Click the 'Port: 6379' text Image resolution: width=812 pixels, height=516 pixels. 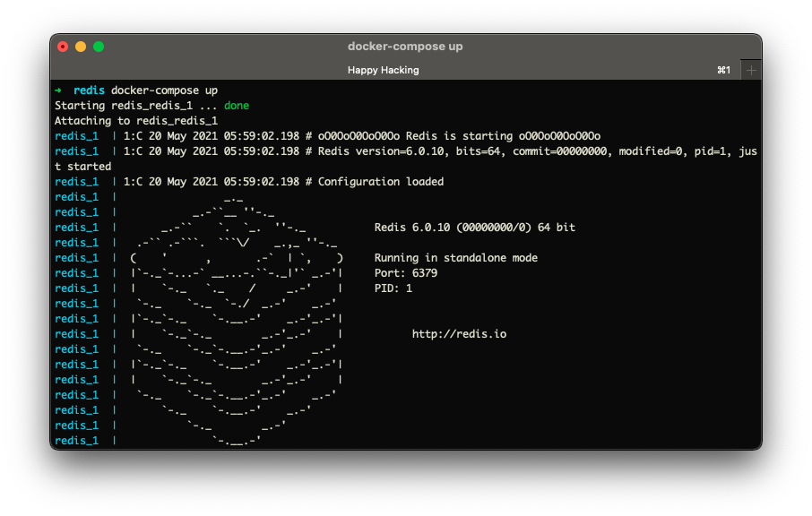click(x=405, y=272)
